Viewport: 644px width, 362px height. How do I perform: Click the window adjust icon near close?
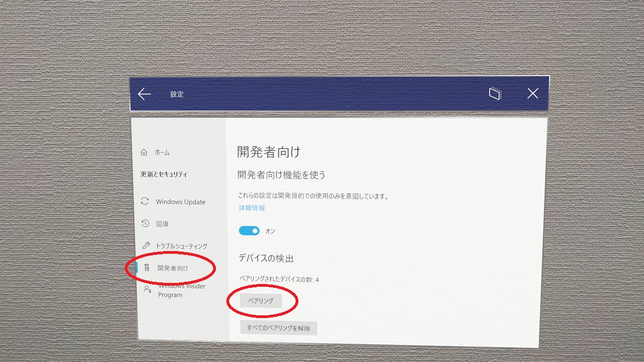[x=495, y=93]
